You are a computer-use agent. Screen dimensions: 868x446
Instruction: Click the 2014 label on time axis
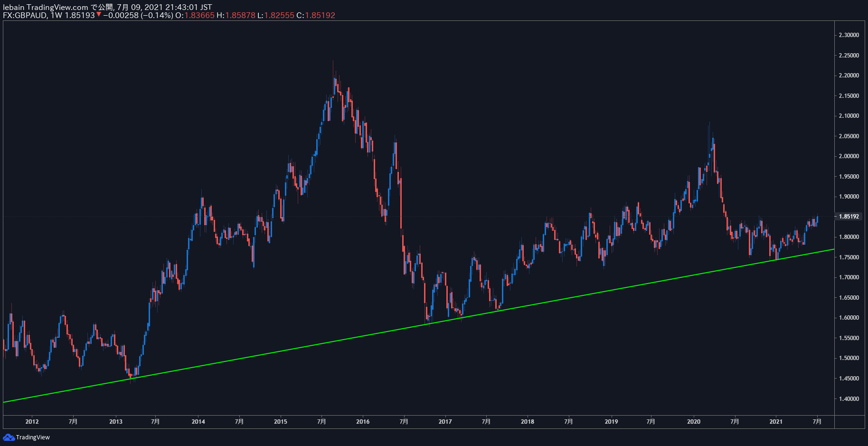pyautogui.click(x=198, y=422)
